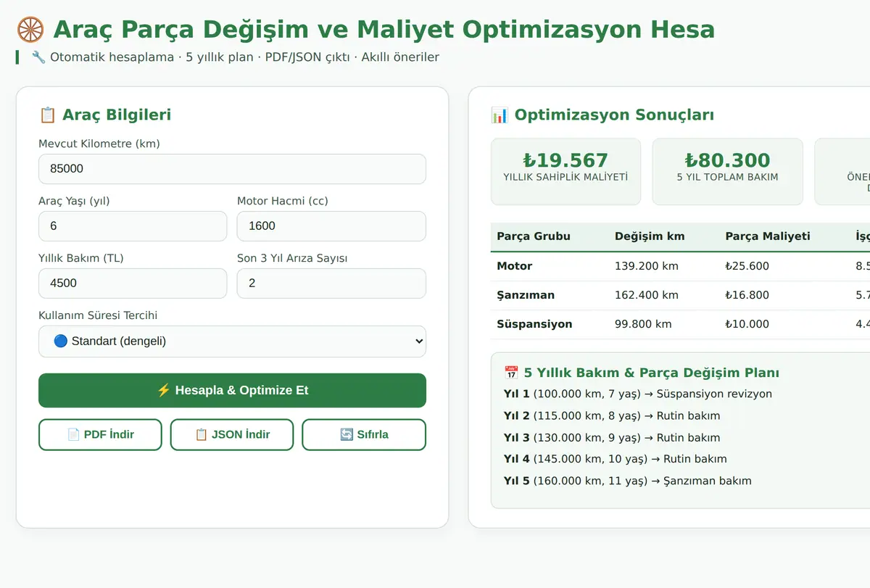Click the Yıl 1 Süspansiyon revizyon plan line
This screenshot has width=870, height=588.
(638, 394)
